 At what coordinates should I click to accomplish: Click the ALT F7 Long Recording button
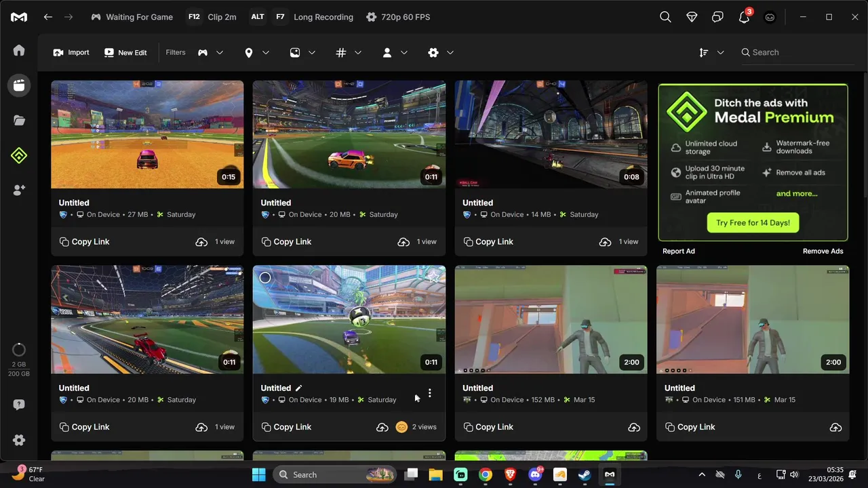pyautogui.click(x=301, y=17)
